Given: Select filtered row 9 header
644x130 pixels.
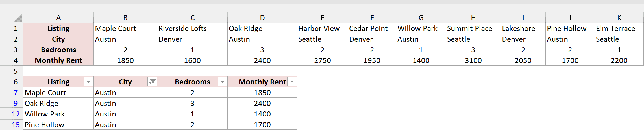Looking at the screenshot, I should (x=12, y=103).
